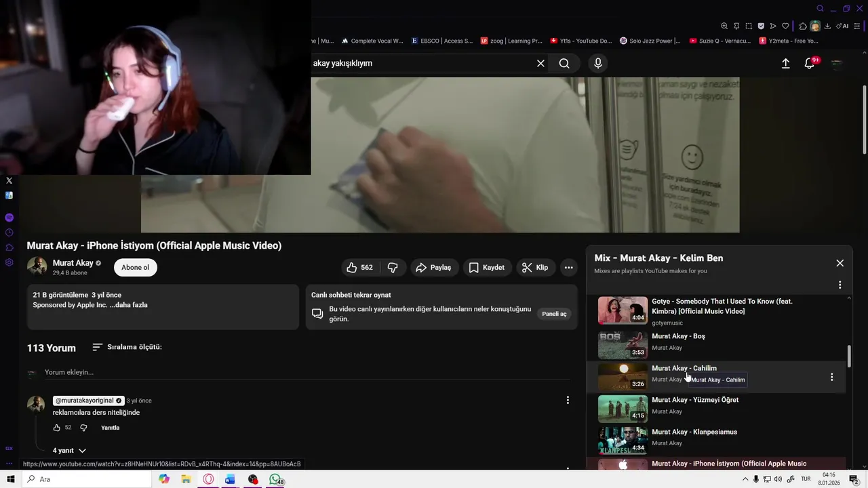Expand the 4 yanıt replies
Viewport: 868px width, 488px height.
(69, 451)
